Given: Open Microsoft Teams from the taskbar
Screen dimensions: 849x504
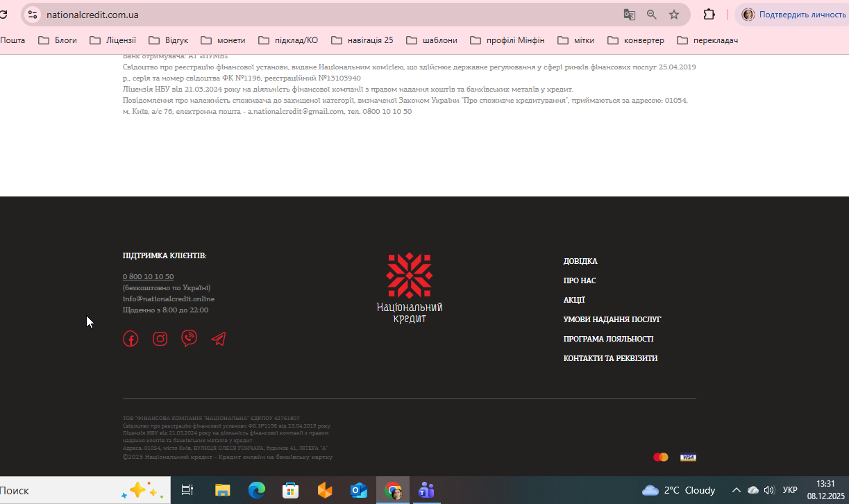Looking at the screenshot, I should pyautogui.click(x=426, y=490).
